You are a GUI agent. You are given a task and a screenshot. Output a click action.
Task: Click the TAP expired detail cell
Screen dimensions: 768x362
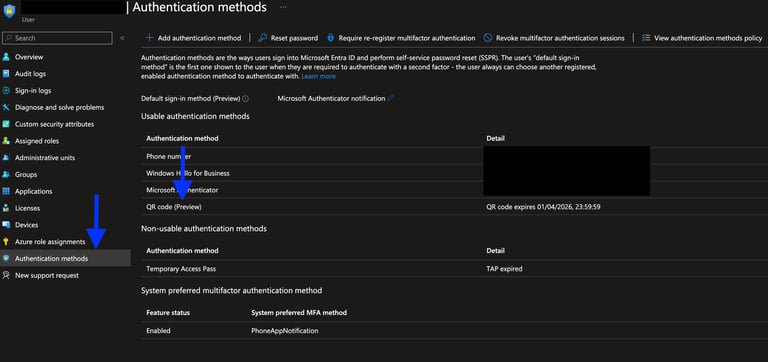(x=504, y=268)
